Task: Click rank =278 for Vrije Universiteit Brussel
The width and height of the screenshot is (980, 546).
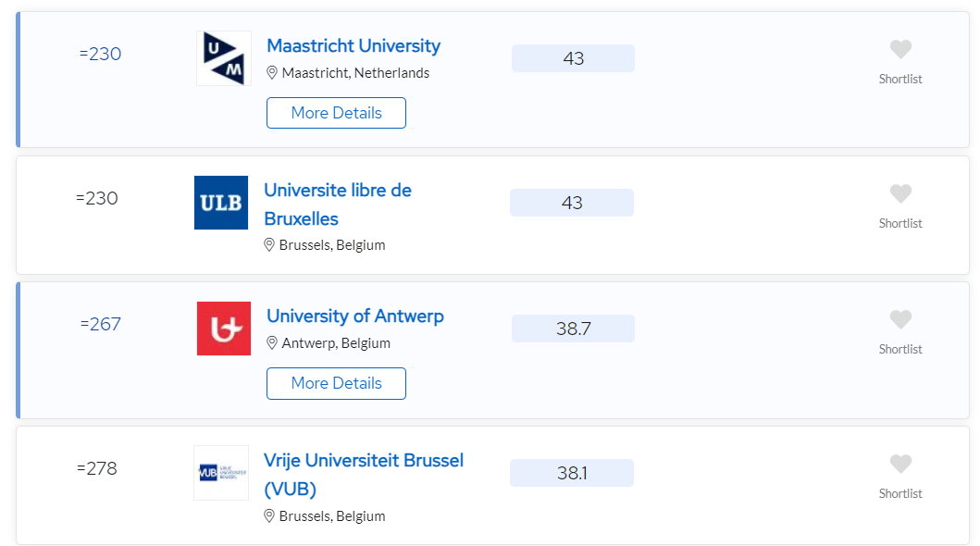Action: (97, 468)
